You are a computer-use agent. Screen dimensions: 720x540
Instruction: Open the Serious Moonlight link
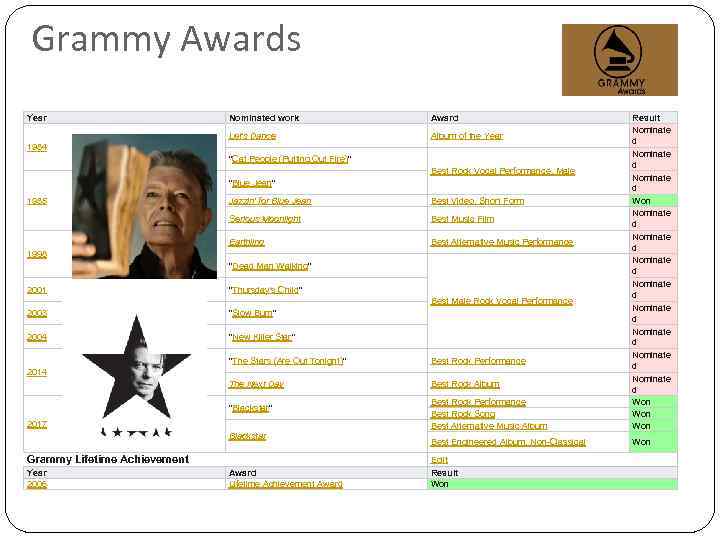pos(264,219)
